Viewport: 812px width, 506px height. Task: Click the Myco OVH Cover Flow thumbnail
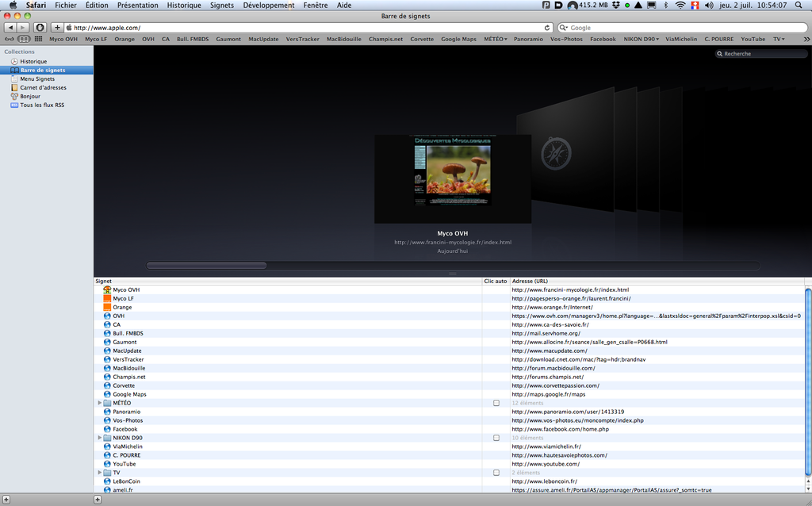453,178
